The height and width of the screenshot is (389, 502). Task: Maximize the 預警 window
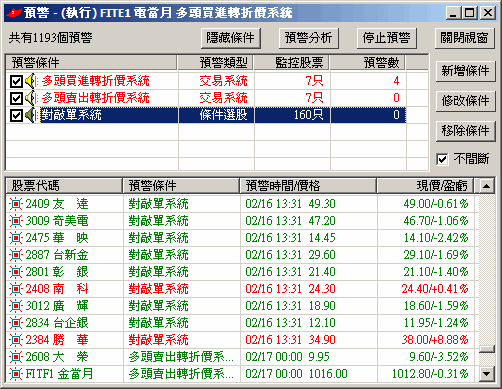coord(470,13)
